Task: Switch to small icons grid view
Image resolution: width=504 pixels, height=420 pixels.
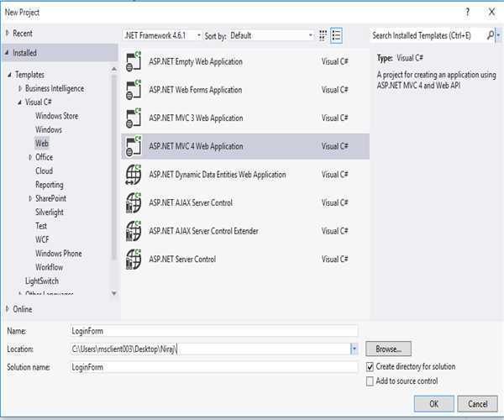Action: click(323, 35)
